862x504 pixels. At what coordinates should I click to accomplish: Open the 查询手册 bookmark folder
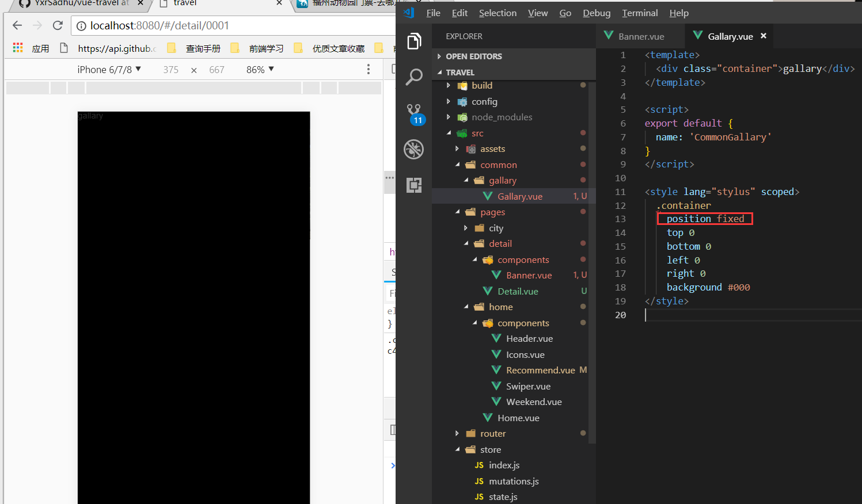coord(193,48)
